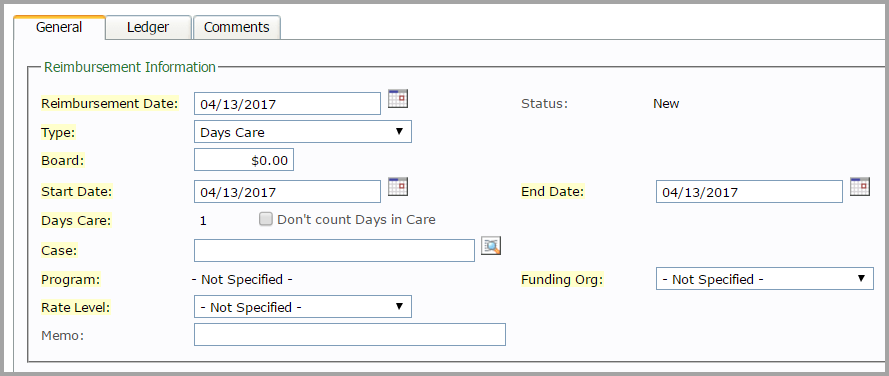Open calendar picker for Reimbursement Date
Viewport: 889px width, 376px height.
click(x=398, y=99)
